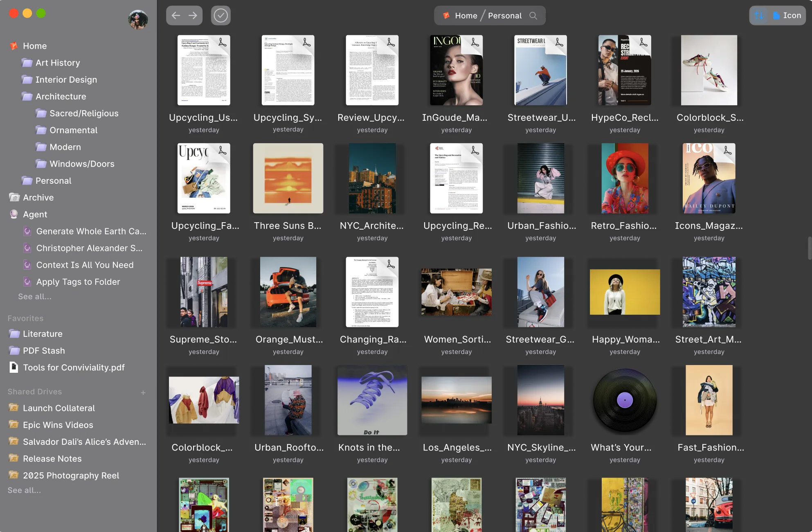
Task: Open the user profile avatar
Action: pos(138,19)
